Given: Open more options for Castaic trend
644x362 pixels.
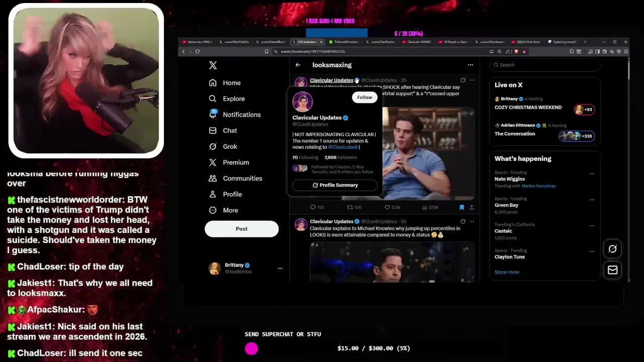Looking at the screenshot, I should [592, 226].
